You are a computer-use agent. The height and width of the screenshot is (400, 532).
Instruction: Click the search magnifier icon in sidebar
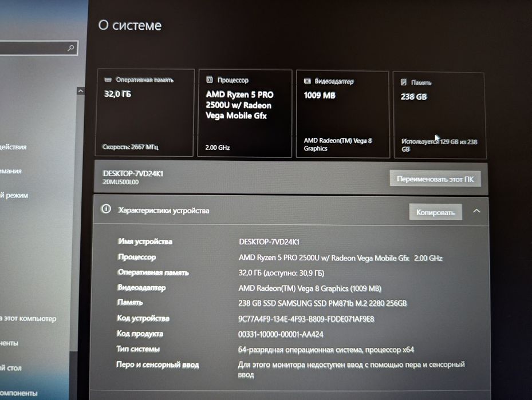pyautogui.click(x=70, y=48)
